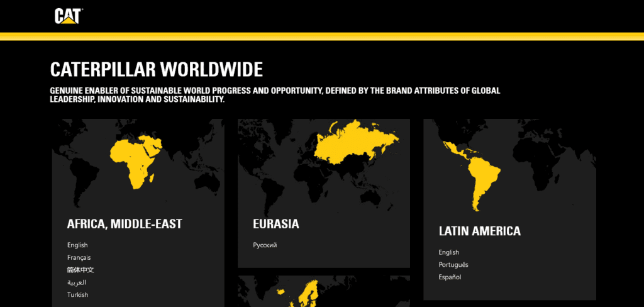Click the Eurasia heading
Screen dimensions: 644x307
pyautogui.click(x=276, y=224)
